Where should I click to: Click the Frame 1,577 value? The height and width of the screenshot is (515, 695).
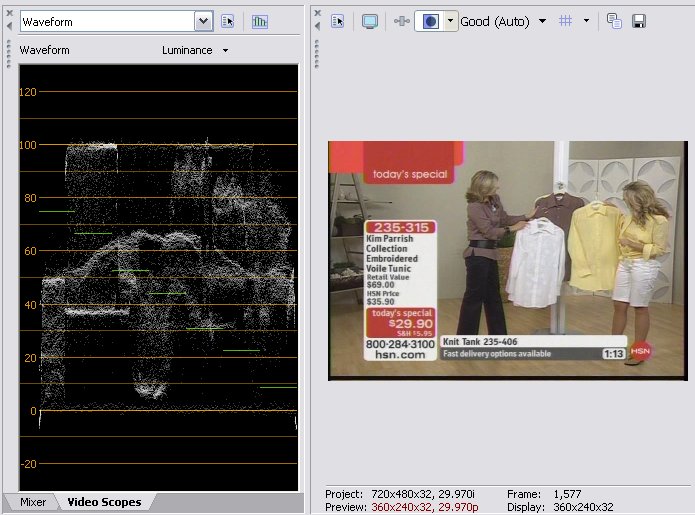pos(567,494)
